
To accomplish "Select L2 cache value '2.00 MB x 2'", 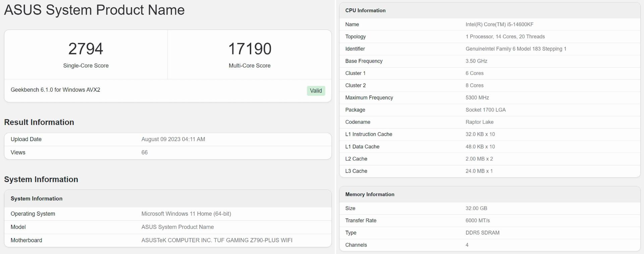I will (479, 159).
